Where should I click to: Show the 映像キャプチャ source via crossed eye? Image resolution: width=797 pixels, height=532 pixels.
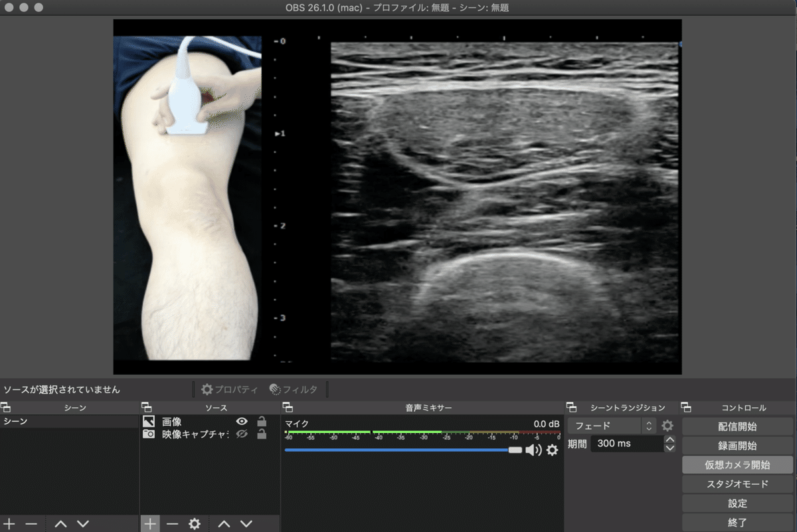pyautogui.click(x=242, y=434)
